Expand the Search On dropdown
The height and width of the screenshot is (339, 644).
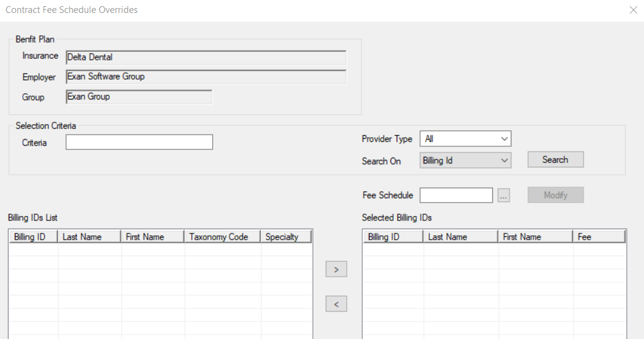point(465,161)
